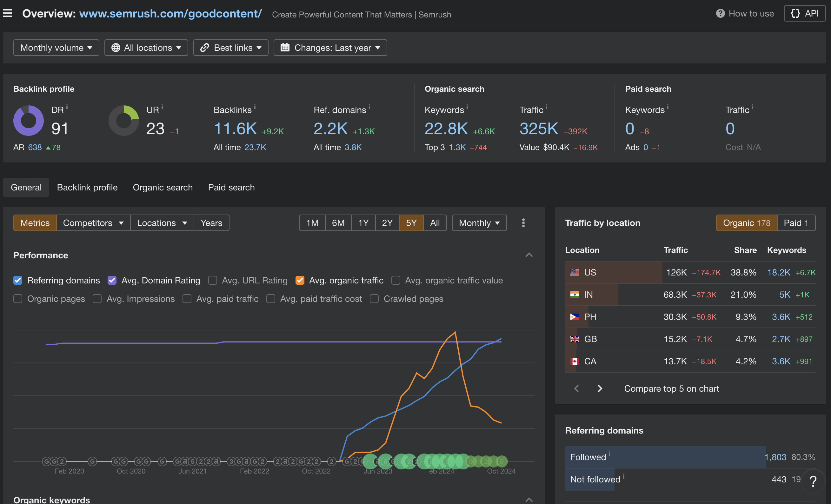Click the 22.8K organic Keywords value

coord(446,129)
